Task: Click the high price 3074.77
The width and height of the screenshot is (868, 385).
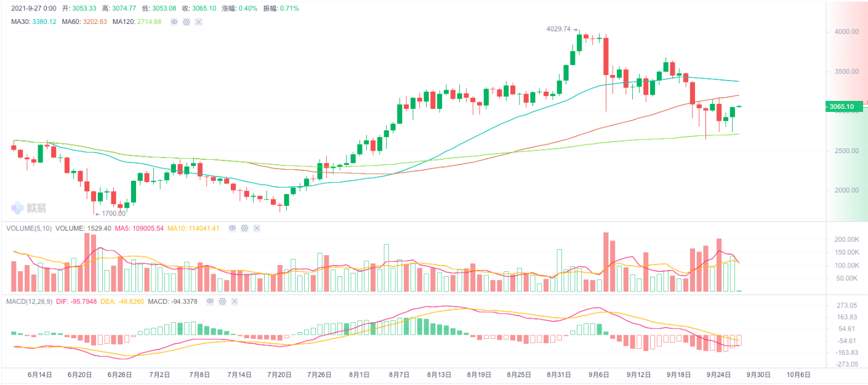Action: tap(125, 9)
